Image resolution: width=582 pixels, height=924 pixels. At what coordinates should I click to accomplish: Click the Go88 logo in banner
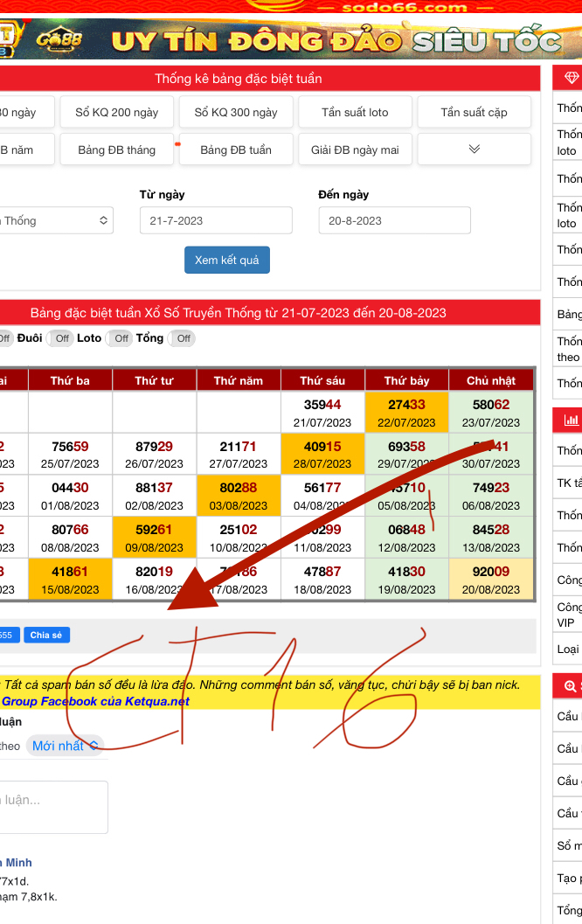click(x=59, y=40)
